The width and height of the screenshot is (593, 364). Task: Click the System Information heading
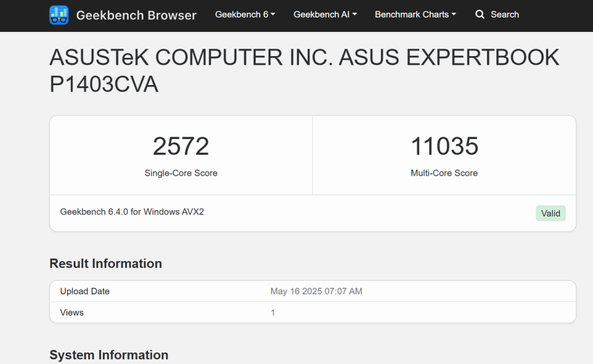109,355
